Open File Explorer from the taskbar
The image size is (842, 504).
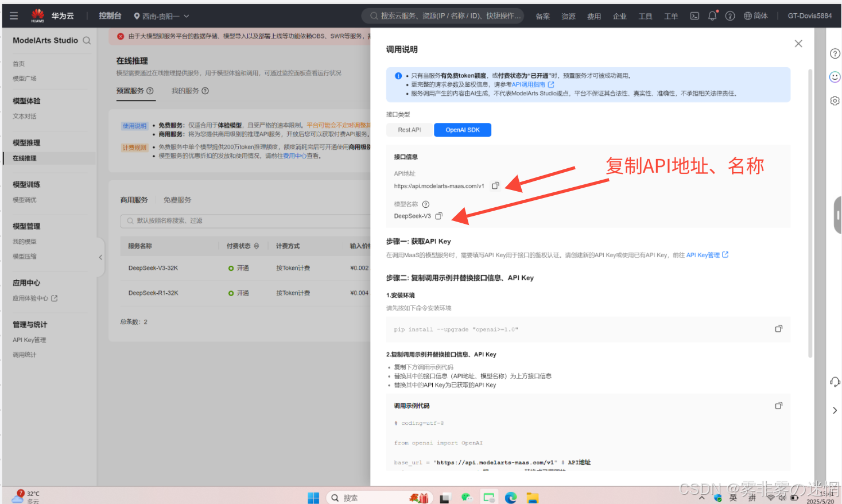533,498
